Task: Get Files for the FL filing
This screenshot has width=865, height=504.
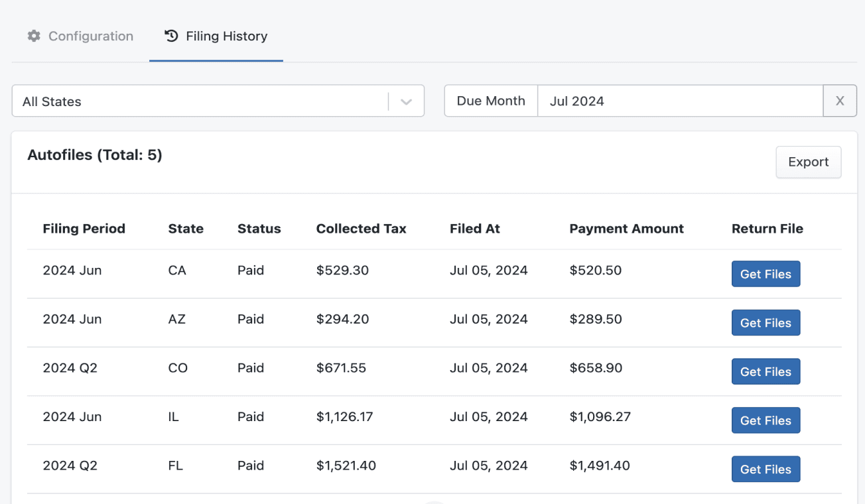Action: [x=765, y=470]
